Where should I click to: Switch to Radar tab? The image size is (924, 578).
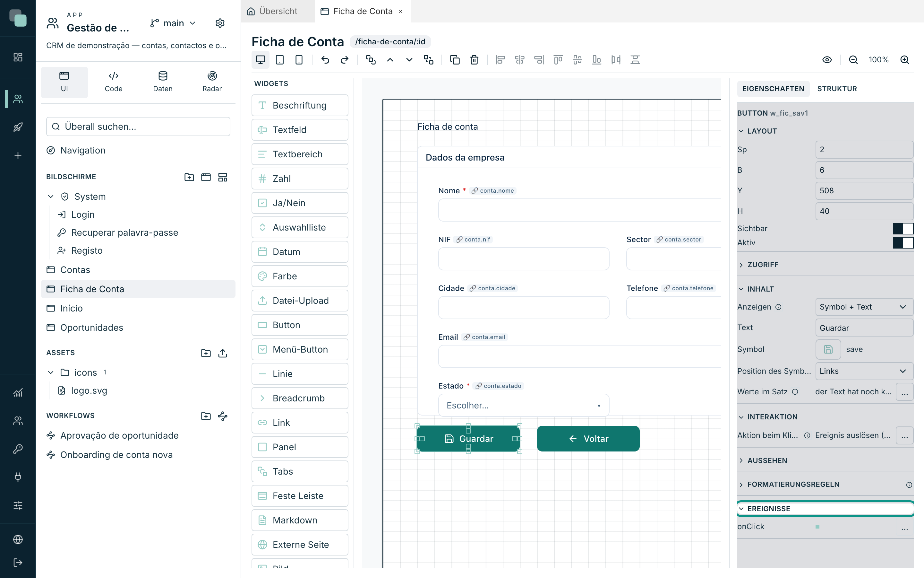(x=212, y=82)
